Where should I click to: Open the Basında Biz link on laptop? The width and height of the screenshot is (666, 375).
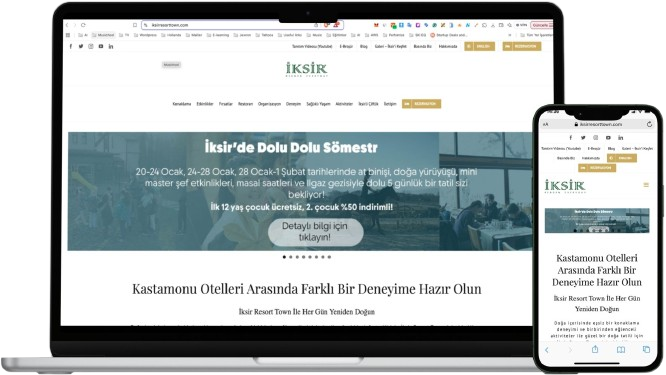point(423,46)
